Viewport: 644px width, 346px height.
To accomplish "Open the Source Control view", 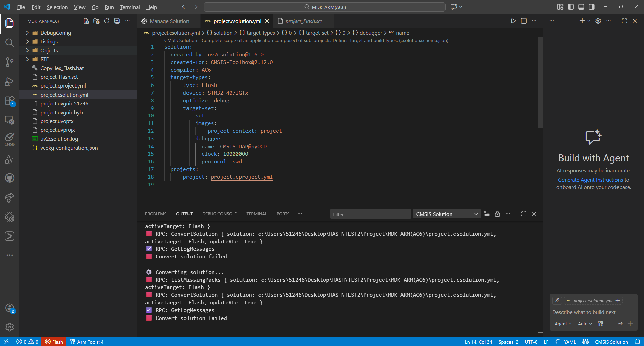I will pyautogui.click(x=9, y=62).
